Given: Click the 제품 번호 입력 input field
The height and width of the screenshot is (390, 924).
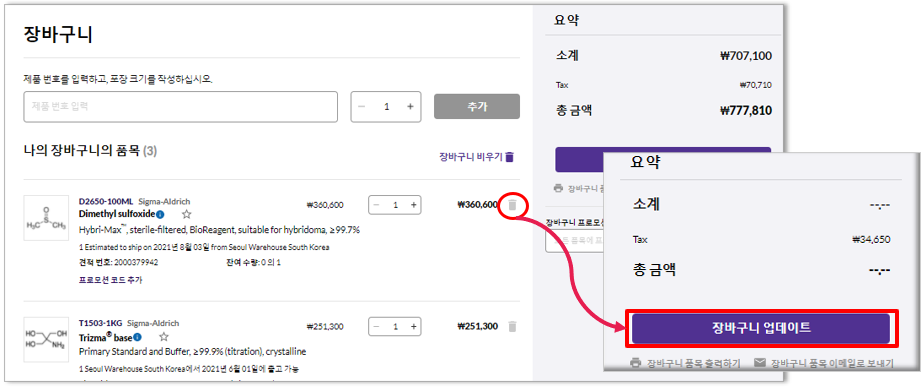Looking at the screenshot, I should (x=180, y=107).
